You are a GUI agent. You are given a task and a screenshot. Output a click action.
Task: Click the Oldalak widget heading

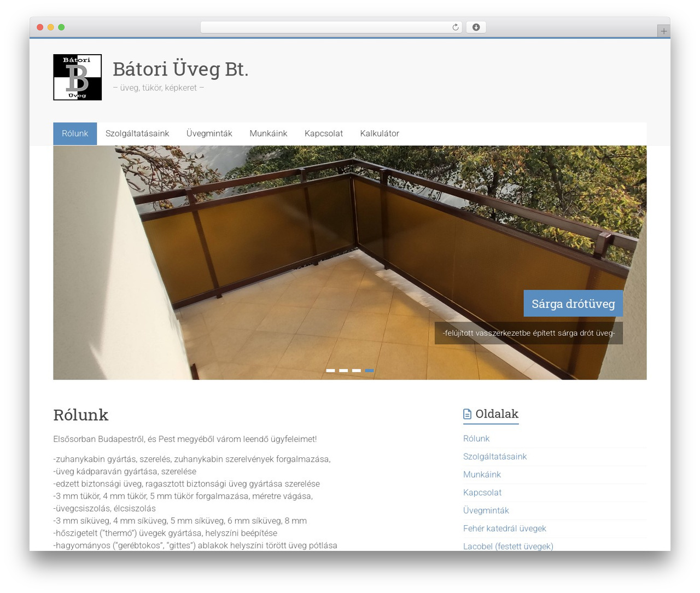coord(497,414)
